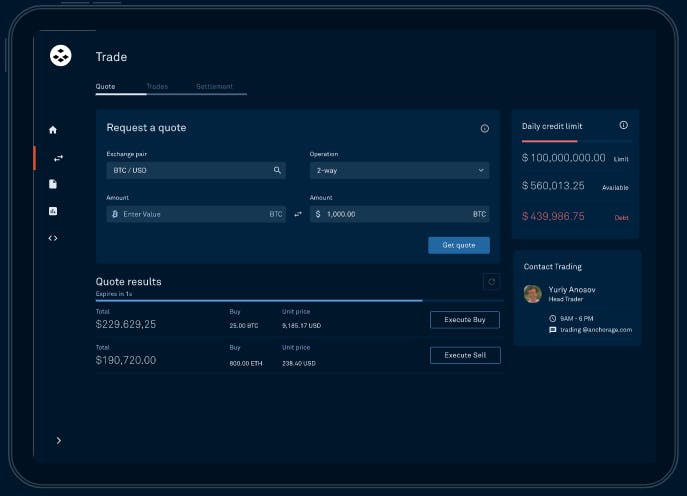Open the Home sidebar icon
Image resolution: width=687 pixels, height=496 pixels.
(x=53, y=130)
